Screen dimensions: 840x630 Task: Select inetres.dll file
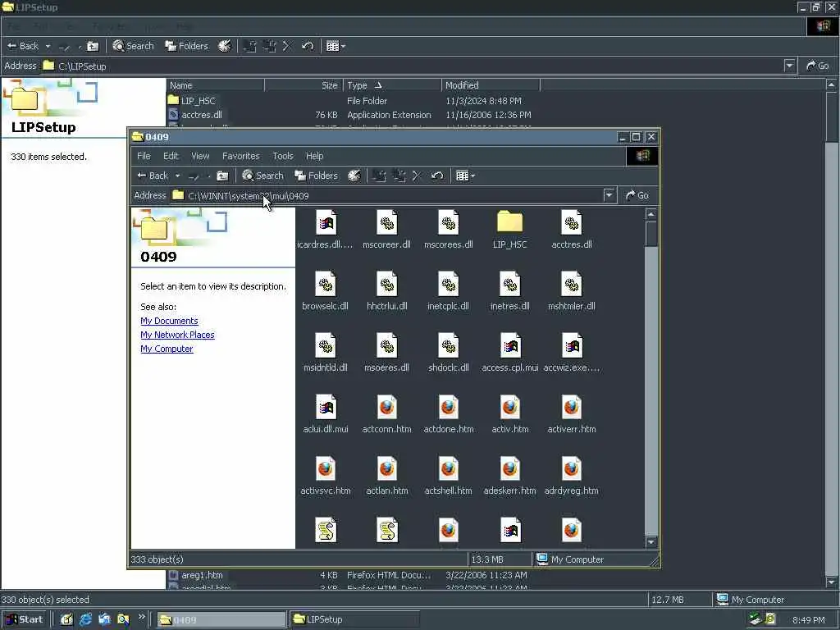point(509,291)
